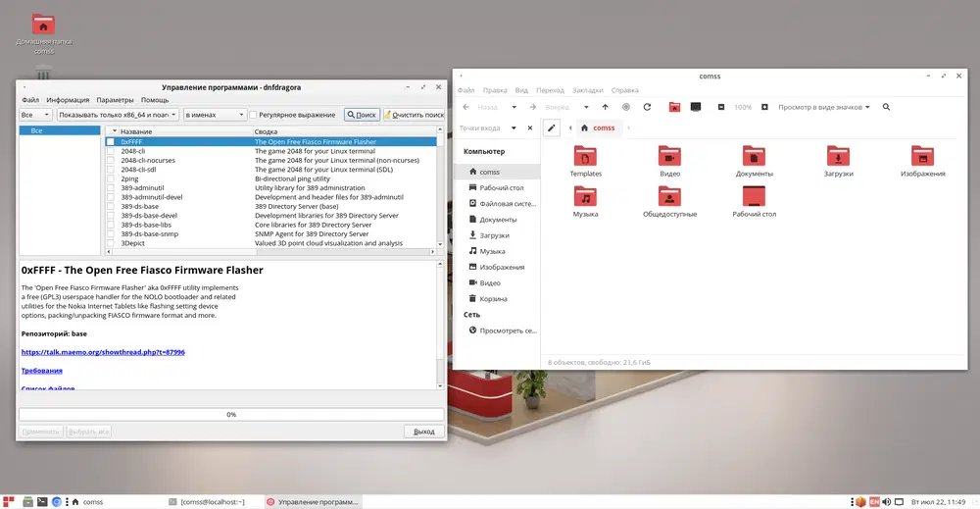The height and width of the screenshot is (509, 980).
Task: Open the Закладки menu in file manager
Action: (587, 90)
